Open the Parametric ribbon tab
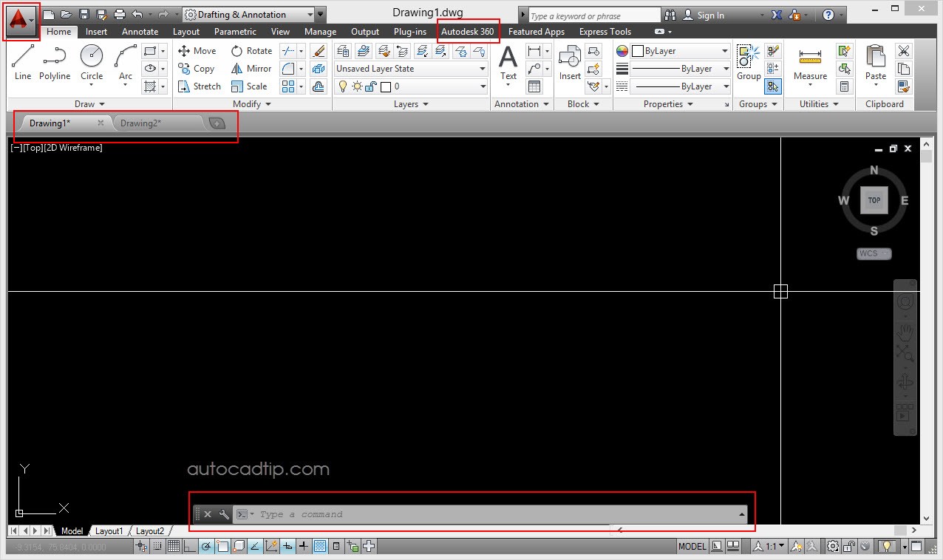Viewport: 943px width, 560px height. click(235, 32)
